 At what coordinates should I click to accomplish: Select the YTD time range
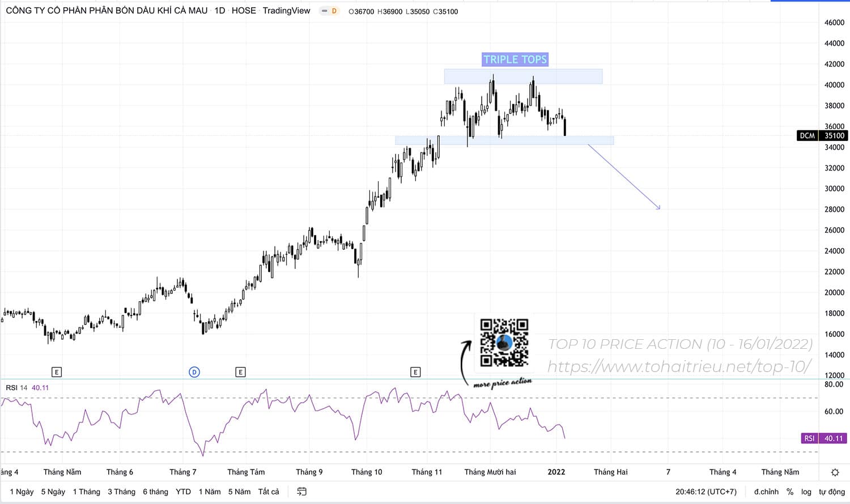pos(183,492)
